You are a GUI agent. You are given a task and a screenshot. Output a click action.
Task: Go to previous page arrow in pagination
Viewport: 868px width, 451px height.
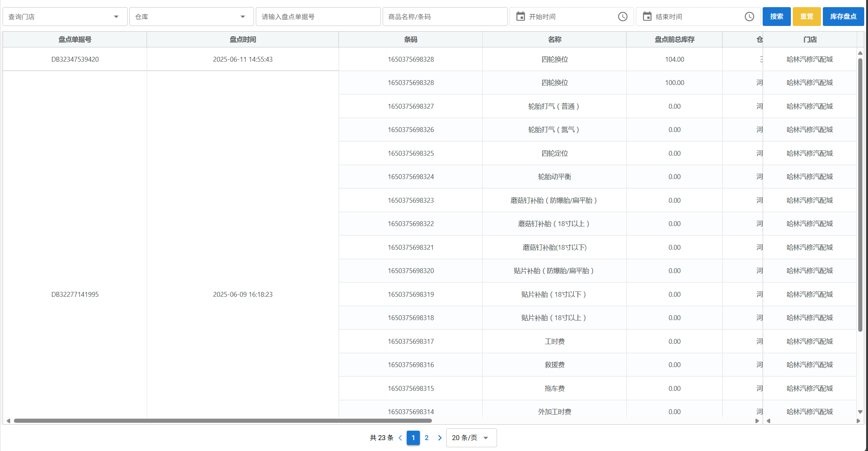[x=400, y=438]
